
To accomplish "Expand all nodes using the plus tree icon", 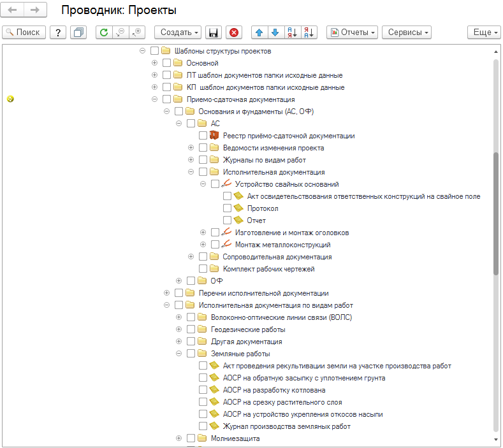I will (x=137, y=33).
